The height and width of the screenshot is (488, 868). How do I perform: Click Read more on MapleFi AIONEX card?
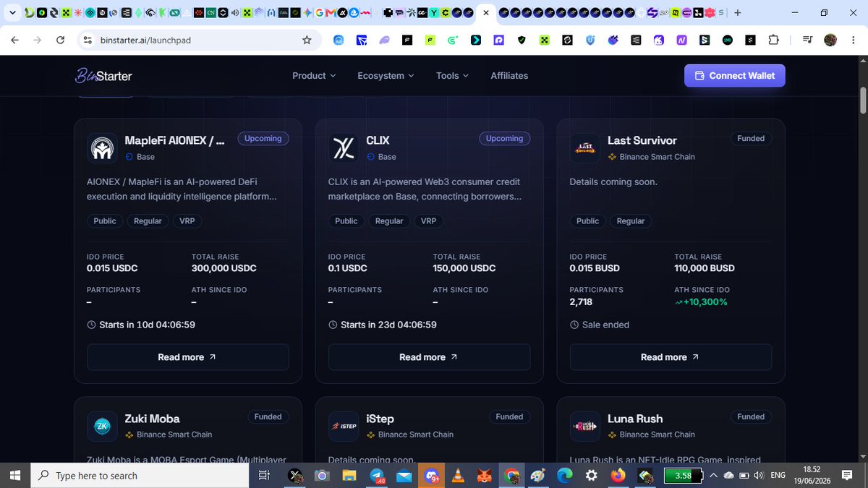tap(187, 357)
